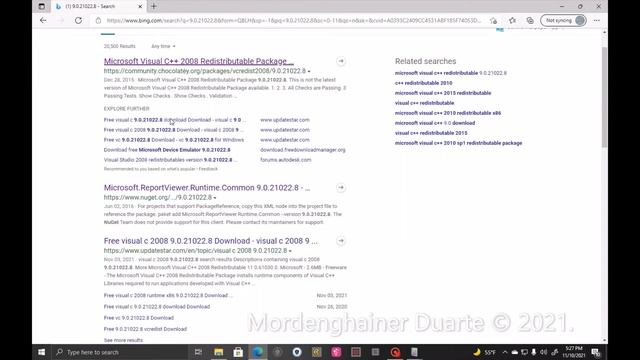
Task: Open a new tab with the plus button
Action: (154, 7)
